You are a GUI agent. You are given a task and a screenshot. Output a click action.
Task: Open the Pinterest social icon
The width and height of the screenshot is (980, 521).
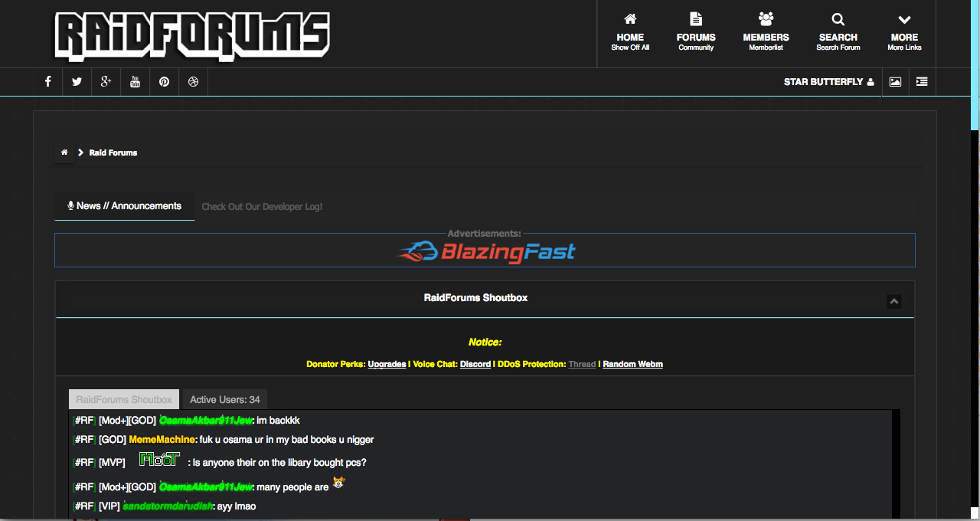pyautogui.click(x=164, y=82)
